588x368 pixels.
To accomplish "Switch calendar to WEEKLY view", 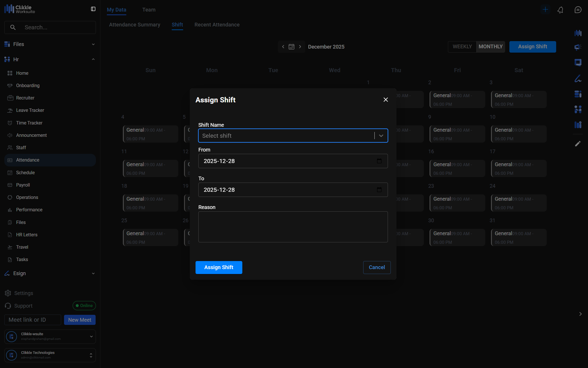I will (462, 47).
